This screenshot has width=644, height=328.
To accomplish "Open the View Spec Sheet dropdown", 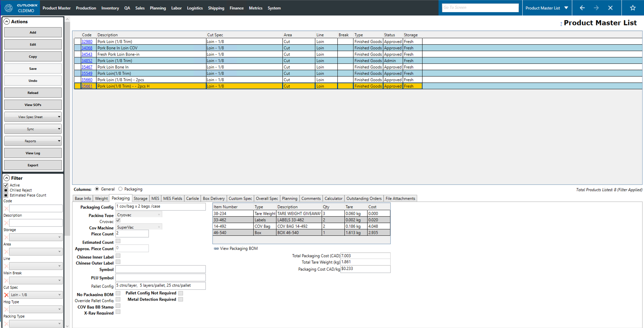I will (x=33, y=117).
